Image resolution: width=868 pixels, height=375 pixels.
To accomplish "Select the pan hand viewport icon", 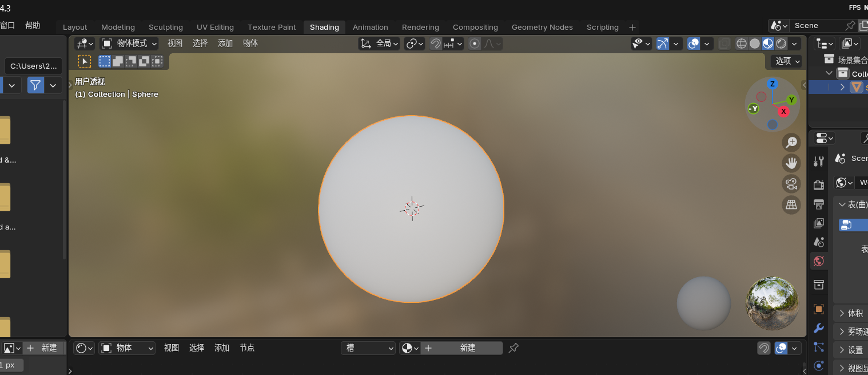I will click(x=791, y=163).
